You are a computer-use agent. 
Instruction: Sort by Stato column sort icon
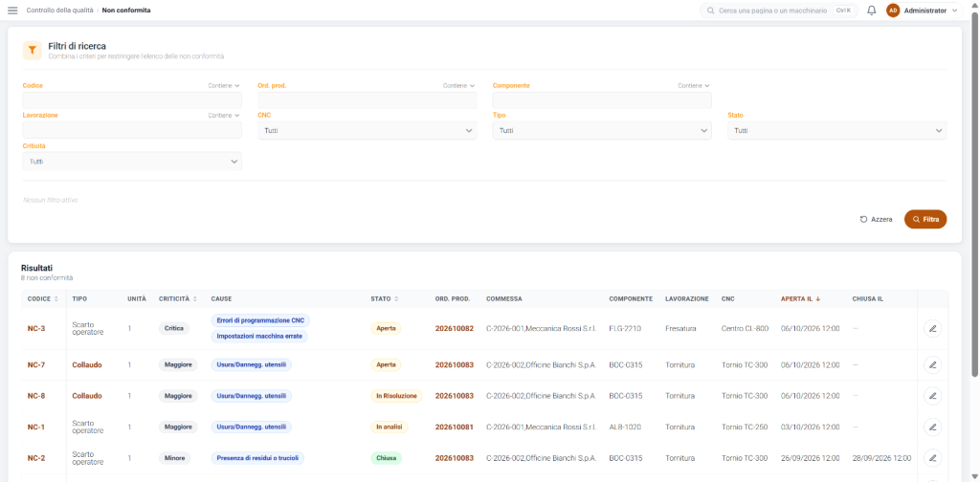pyautogui.click(x=396, y=299)
